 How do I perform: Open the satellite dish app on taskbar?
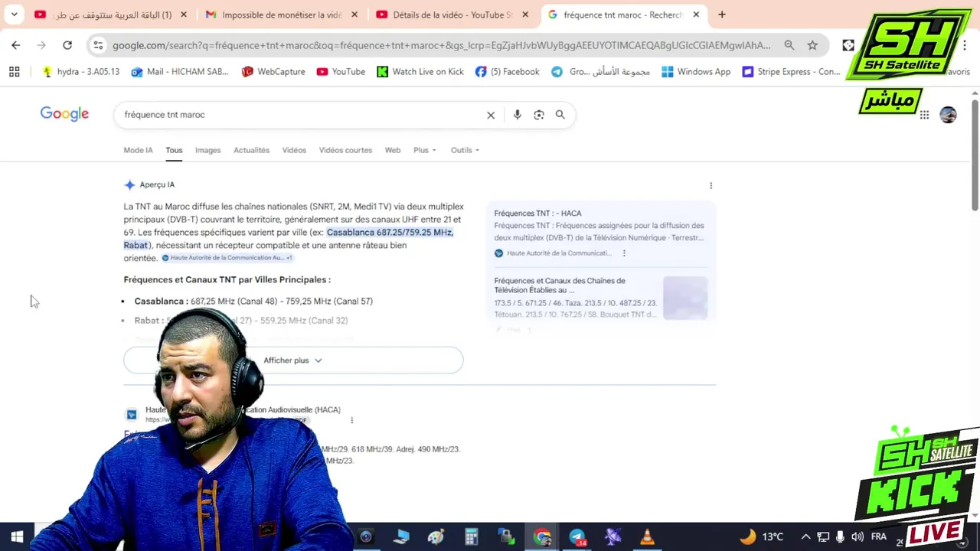pos(612,536)
